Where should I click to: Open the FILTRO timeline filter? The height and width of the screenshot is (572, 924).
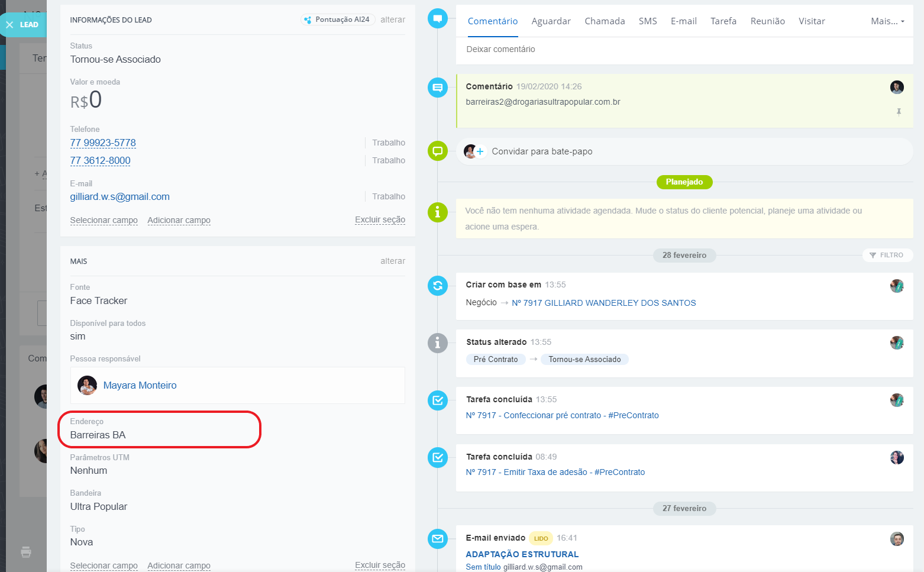[887, 255]
